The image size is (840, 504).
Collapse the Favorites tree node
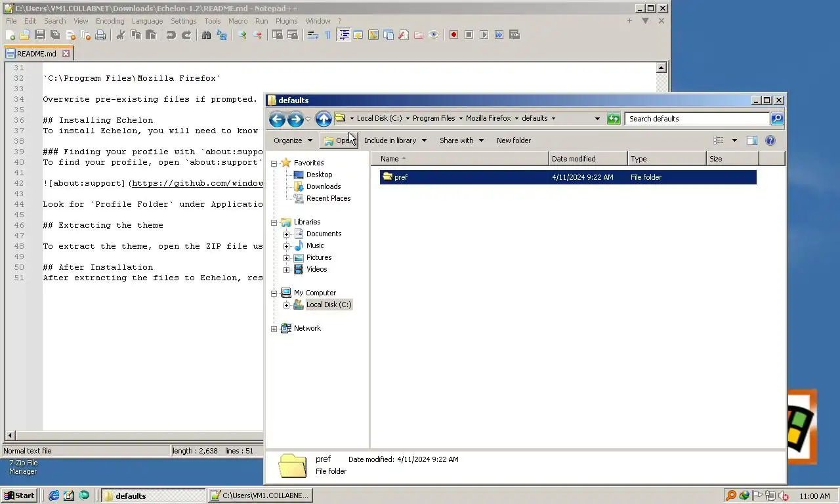coord(274,163)
